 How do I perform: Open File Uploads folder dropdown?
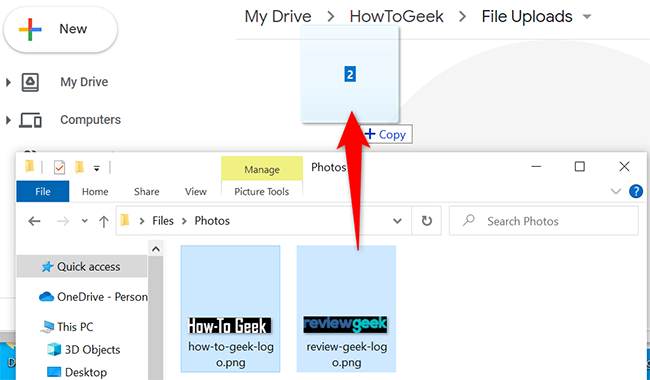[x=587, y=17]
